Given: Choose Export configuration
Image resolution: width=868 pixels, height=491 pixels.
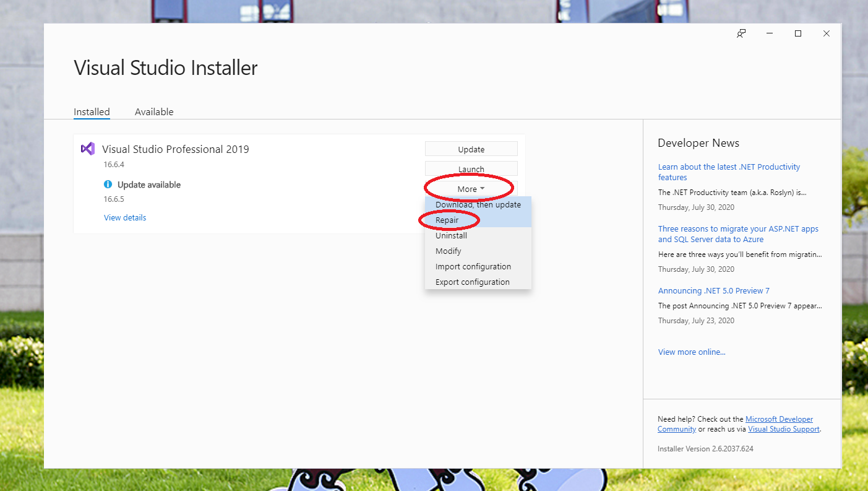Looking at the screenshot, I should pyautogui.click(x=472, y=282).
